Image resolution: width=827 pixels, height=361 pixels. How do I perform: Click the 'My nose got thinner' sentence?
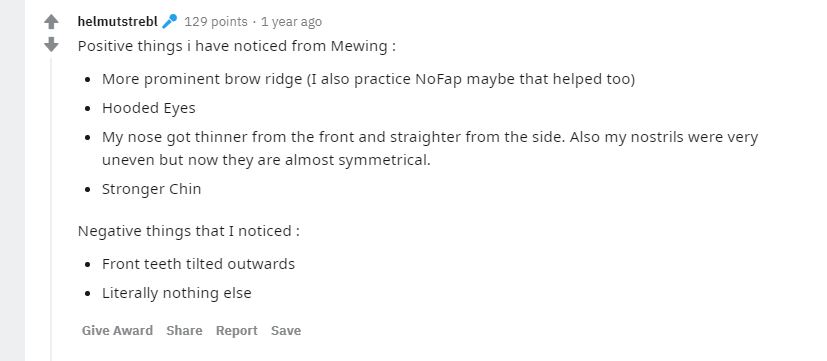point(430,148)
